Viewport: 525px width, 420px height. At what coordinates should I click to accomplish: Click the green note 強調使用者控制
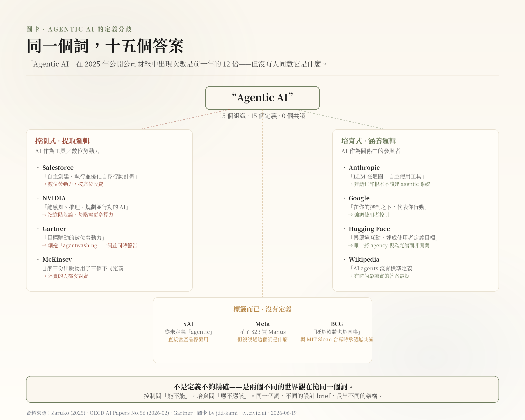pos(369,215)
